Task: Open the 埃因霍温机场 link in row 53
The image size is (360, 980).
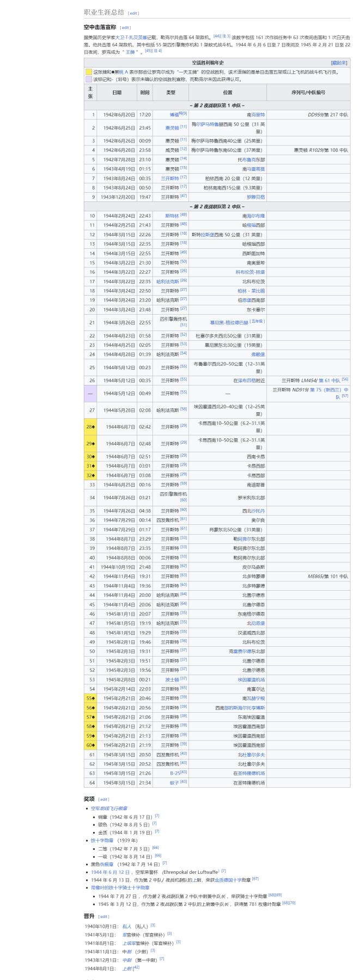Action: coord(252,679)
